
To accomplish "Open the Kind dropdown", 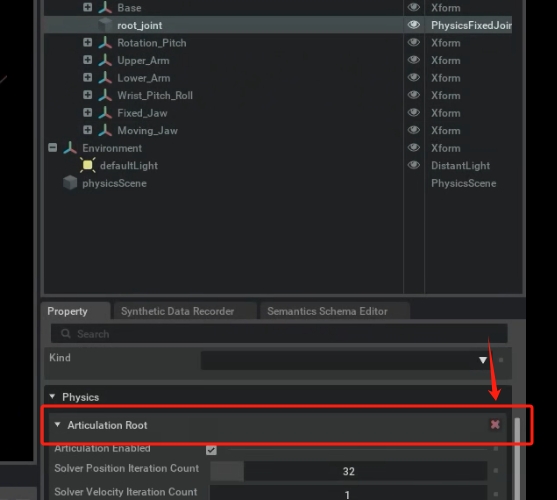I will click(x=344, y=360).
